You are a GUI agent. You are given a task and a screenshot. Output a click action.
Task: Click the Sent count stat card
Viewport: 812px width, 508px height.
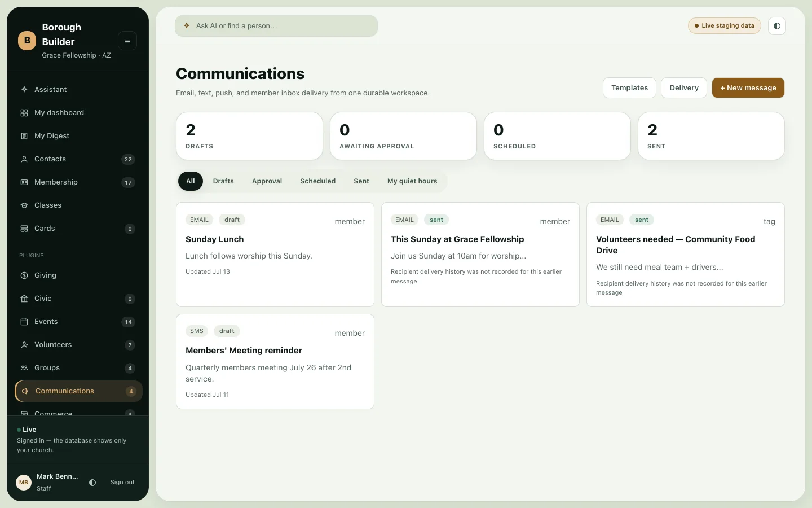click(x=711, y=136)
